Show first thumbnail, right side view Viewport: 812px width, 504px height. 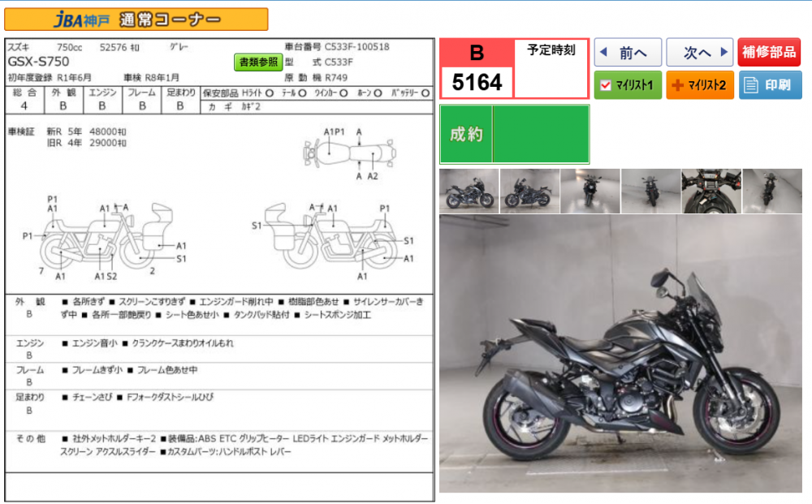click(469, 192)
